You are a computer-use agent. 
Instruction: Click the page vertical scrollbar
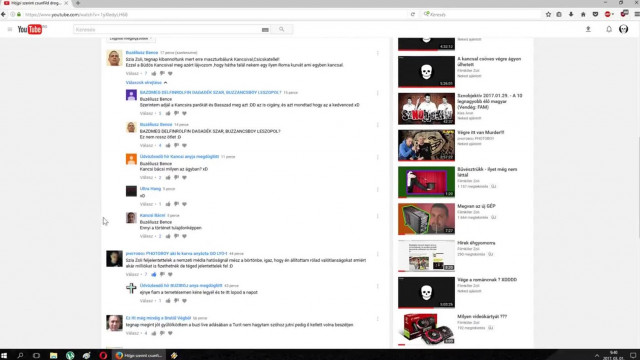click(x=638, y=188)
